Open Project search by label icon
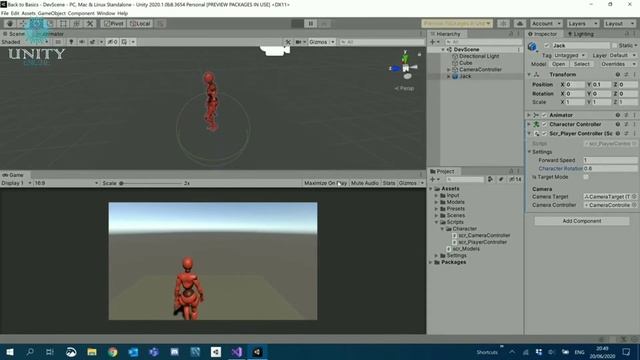The height and width of the screenshot is (360, 640). (x=501, y=179)
